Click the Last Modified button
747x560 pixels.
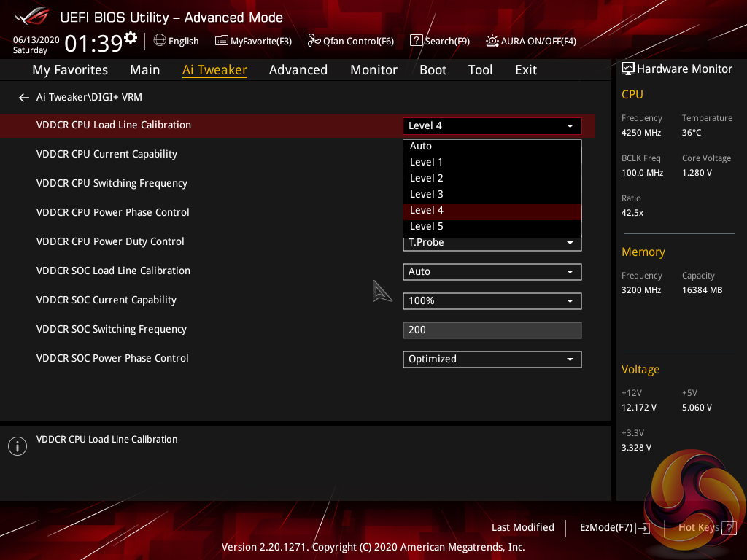522,527
